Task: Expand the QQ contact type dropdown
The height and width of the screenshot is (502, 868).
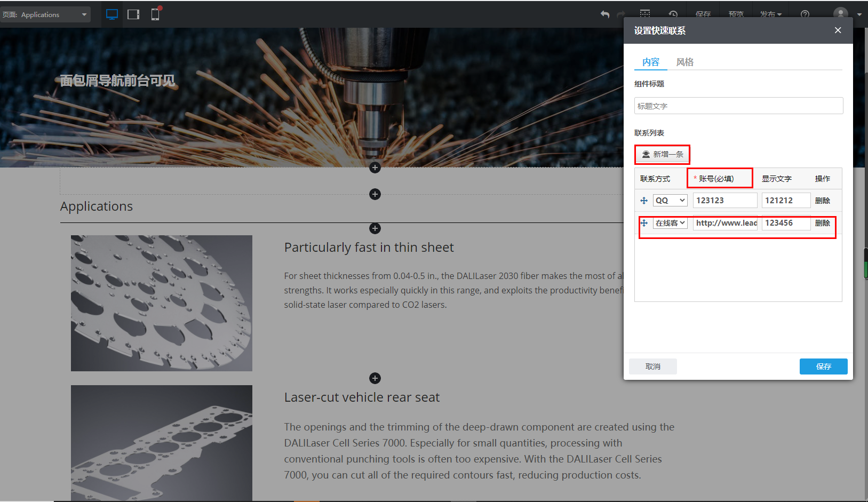Action: (x=670, y=201)
